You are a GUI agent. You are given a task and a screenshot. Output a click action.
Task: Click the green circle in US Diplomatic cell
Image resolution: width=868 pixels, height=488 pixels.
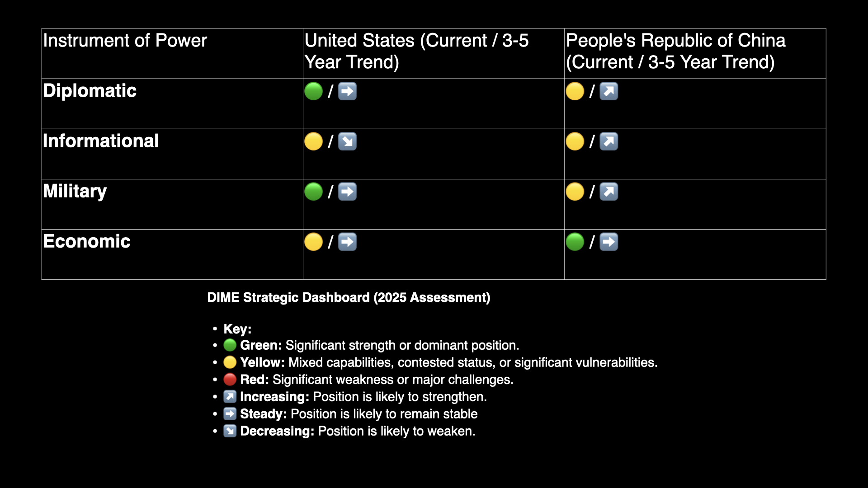pos(313,91)
